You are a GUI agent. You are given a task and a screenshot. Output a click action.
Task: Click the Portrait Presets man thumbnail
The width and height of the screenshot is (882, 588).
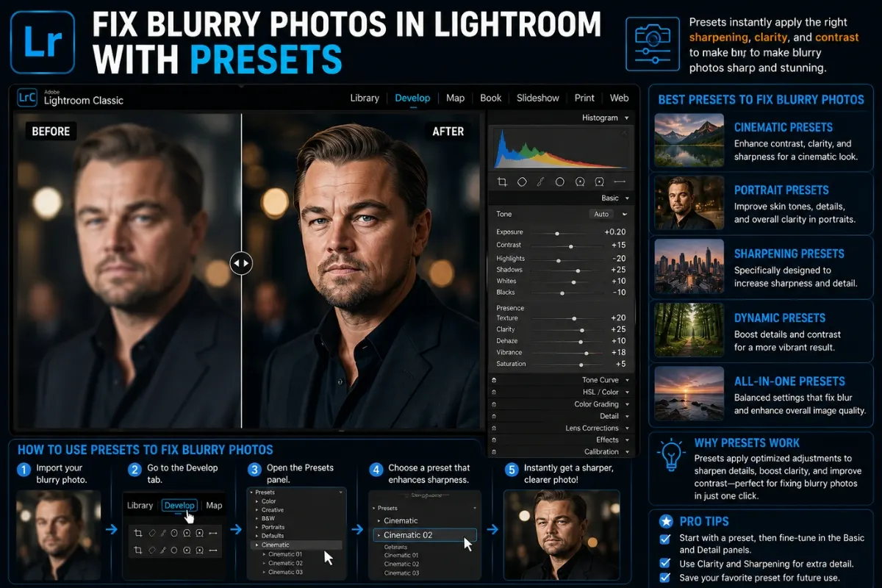[x=689, y=204]
